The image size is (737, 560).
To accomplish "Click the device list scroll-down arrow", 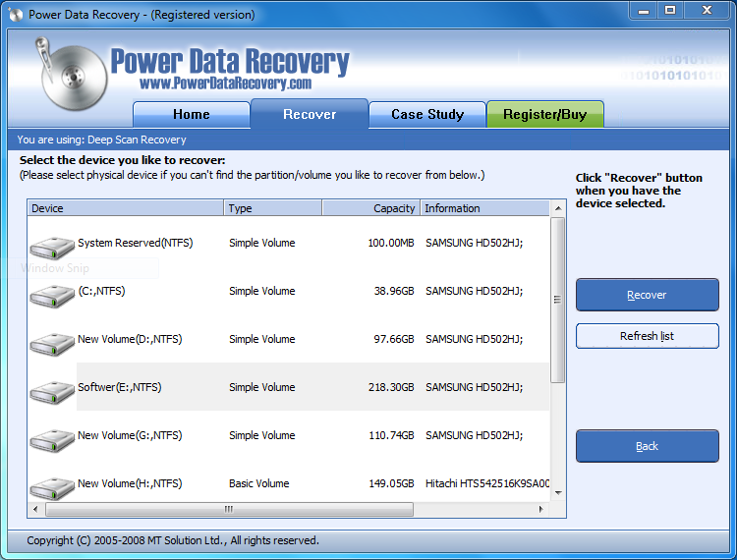I will tap(558, 493).
